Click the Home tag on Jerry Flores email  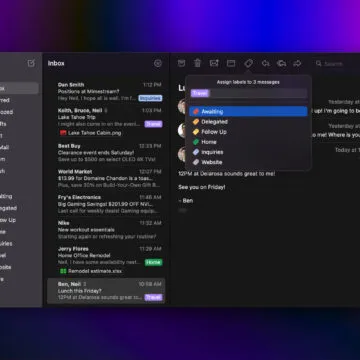point(153,262)
